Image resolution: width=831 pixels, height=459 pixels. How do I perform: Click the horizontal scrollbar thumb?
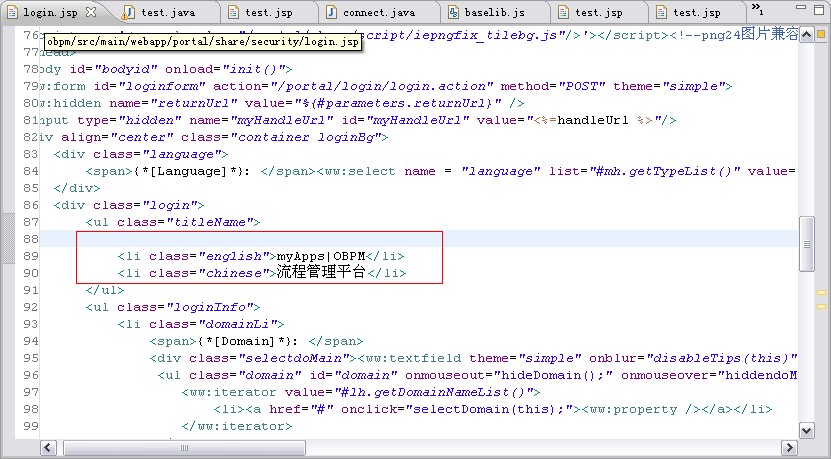(x=184, y=448)
